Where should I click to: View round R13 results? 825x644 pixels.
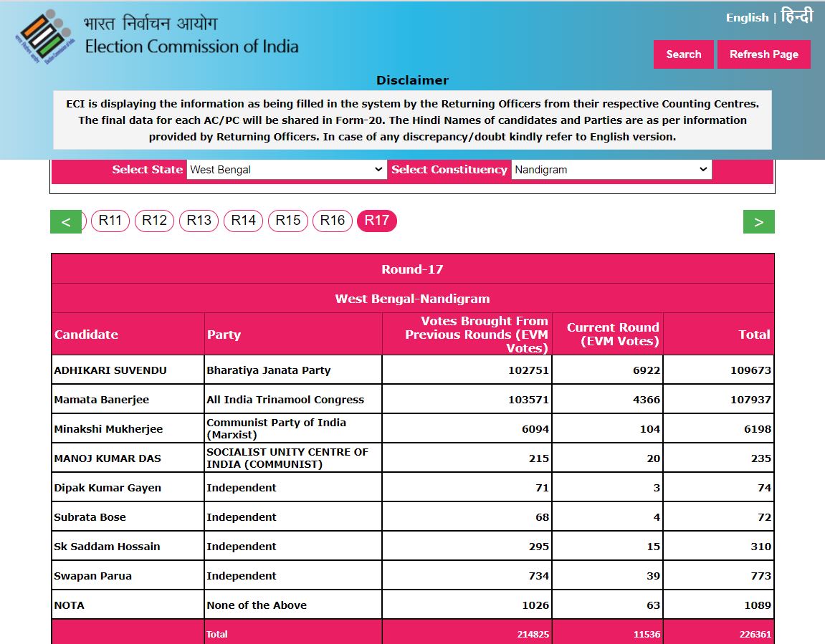pyautogui.click(x=199, y=221)
